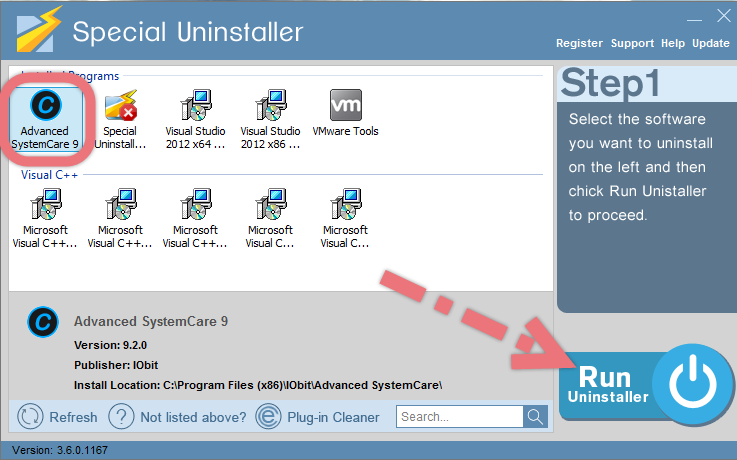Screen dimensions: 737x460
Task: Click the Run Uninstaller button
Action: [646, 384]
